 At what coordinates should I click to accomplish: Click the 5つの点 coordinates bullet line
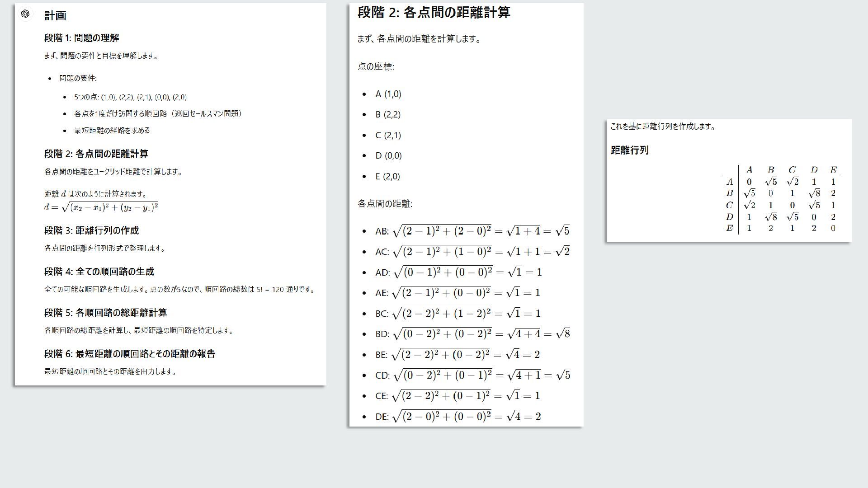130,97
